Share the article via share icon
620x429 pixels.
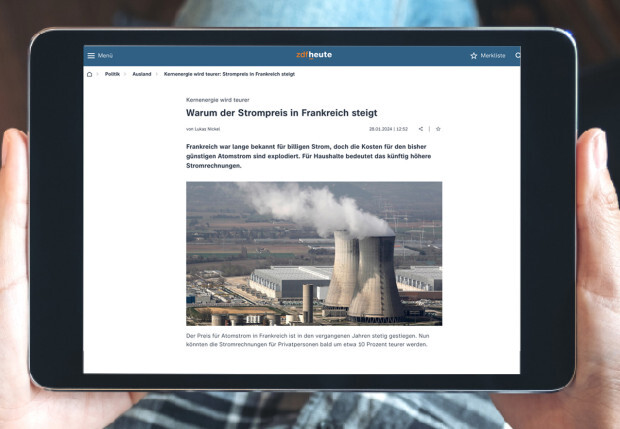click(x=421, y=129)
